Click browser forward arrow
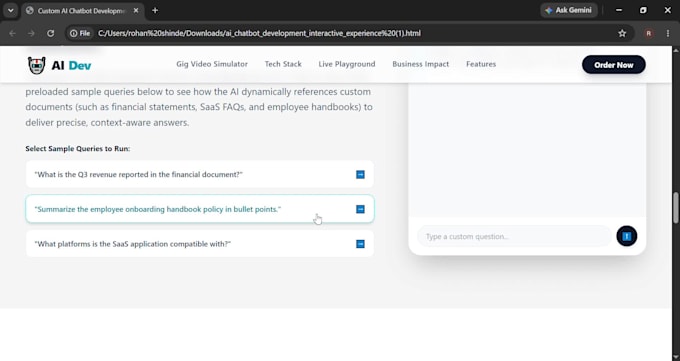680x361 pixels. point(31,33)
